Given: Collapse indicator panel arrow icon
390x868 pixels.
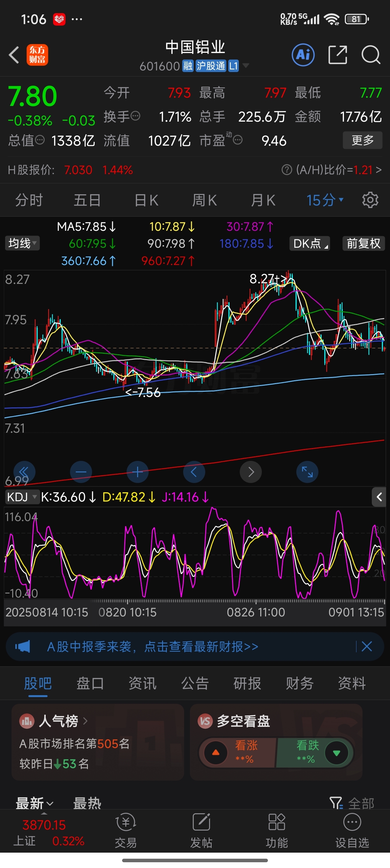Looking at the screenshot, I should pyautogui.click(x=379, y=497).
